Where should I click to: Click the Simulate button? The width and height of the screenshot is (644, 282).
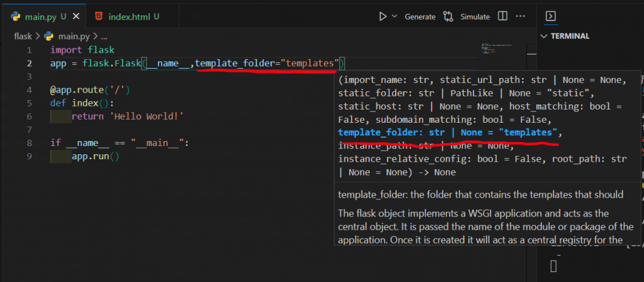(x=475, y=16)
